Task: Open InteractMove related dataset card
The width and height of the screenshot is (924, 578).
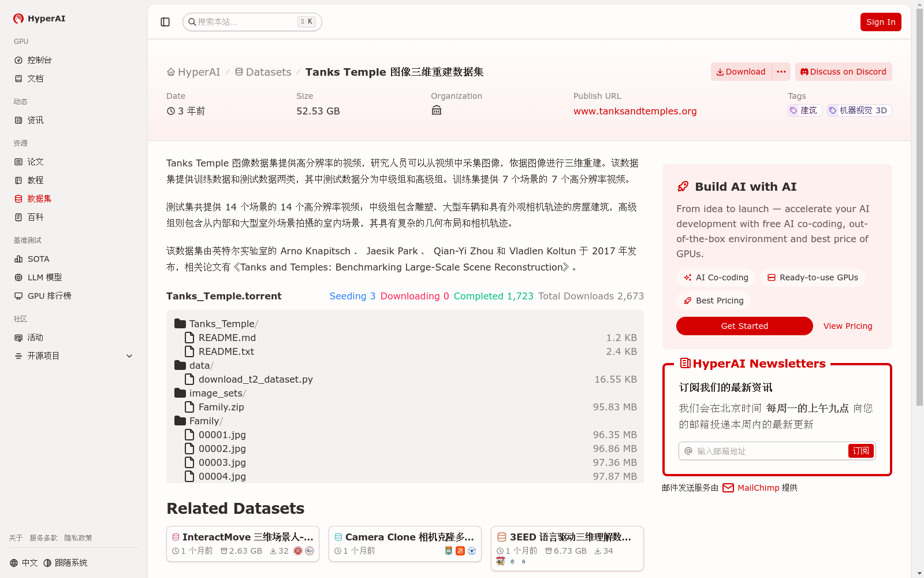Action: pyautogui.click(x=243, y=544)
